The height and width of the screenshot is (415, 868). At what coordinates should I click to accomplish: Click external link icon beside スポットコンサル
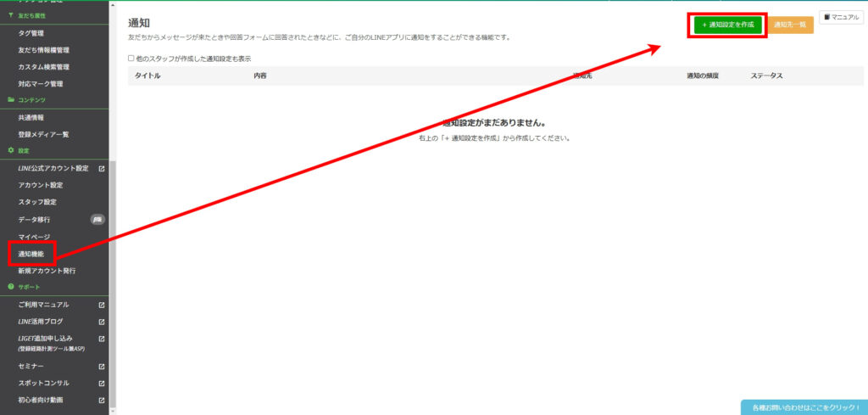point(102,383)
